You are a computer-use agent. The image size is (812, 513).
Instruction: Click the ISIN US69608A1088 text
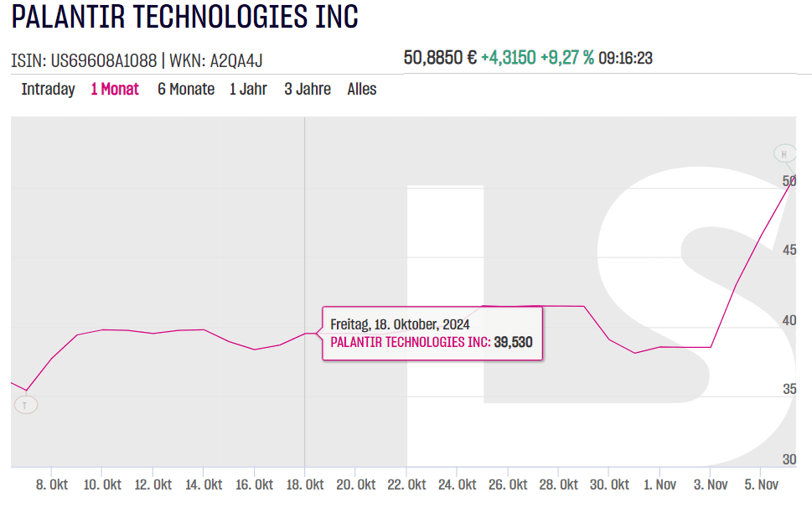84,60
